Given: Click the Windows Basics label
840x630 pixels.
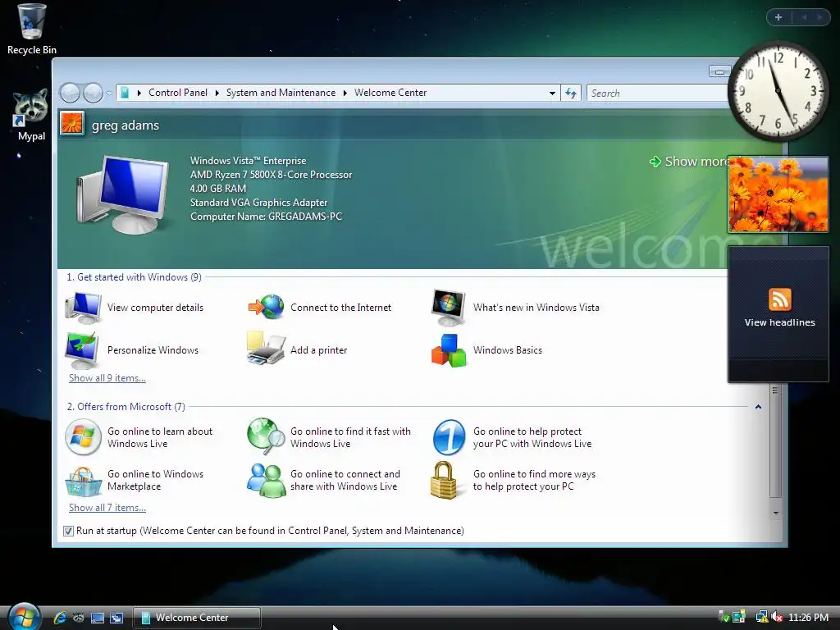Looking at the screenshot, I should point(507,350).
